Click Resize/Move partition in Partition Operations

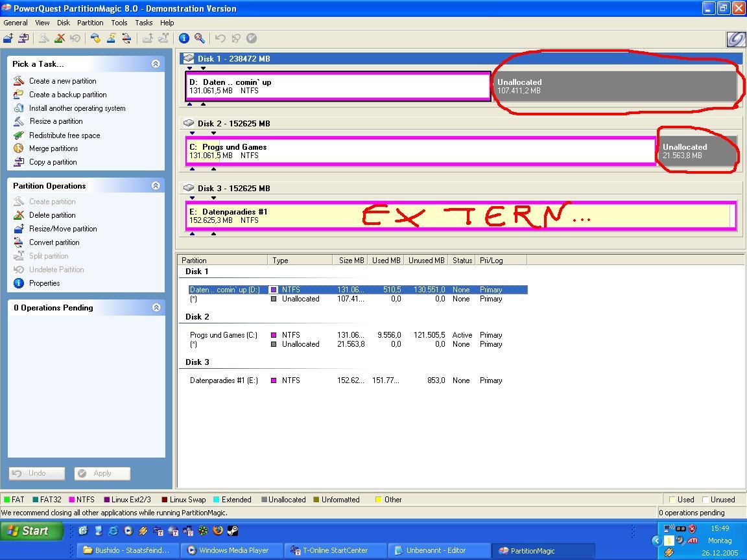63,229
